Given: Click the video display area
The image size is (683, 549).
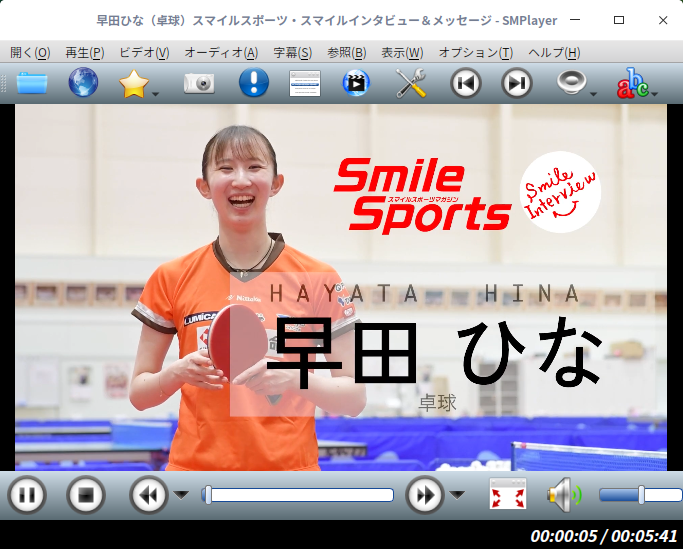Looking at the screenshot, I should [341, 287].
